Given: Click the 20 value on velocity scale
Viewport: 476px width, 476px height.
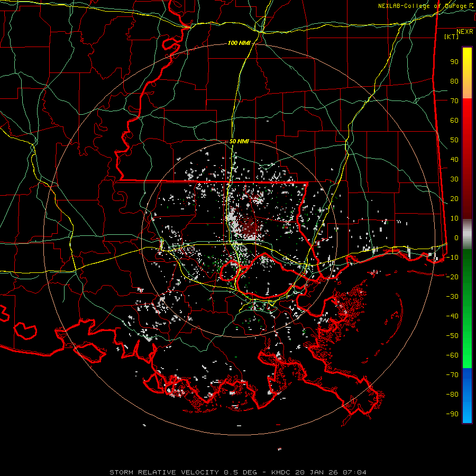Looking at the screenshot, I should (454, 199).
